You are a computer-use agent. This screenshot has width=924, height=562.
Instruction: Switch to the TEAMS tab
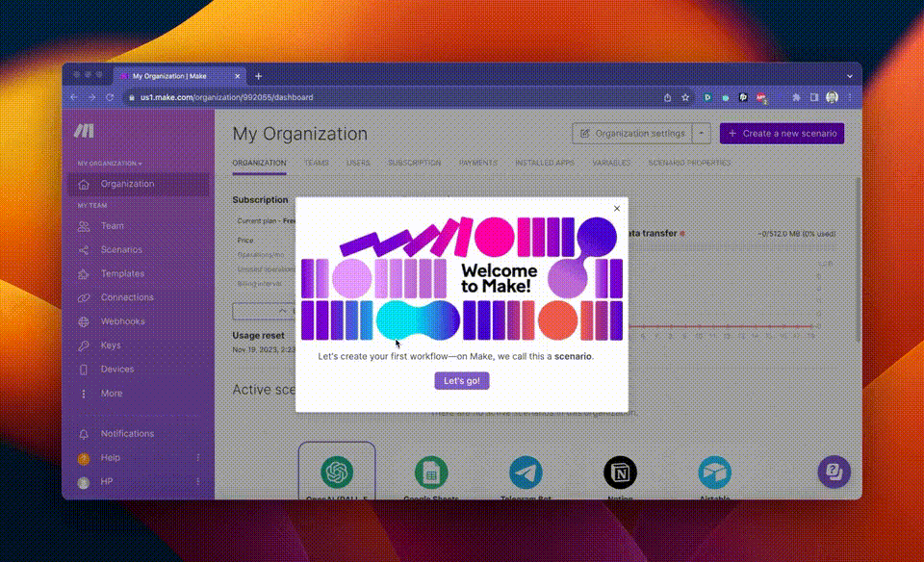pyautogui.click(x=317, y=164)
